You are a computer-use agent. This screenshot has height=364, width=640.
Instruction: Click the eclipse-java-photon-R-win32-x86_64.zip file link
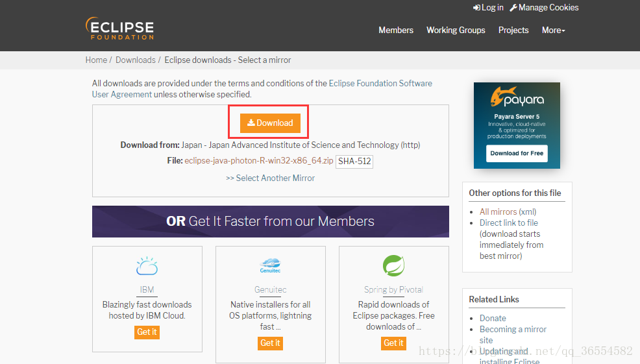point(259,161)
